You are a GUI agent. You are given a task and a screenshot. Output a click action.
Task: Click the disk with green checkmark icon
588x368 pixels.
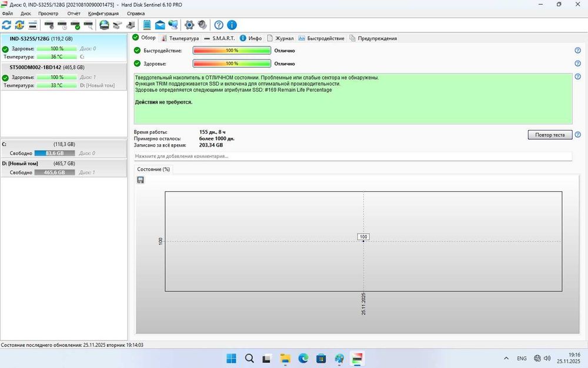point(75,25)
